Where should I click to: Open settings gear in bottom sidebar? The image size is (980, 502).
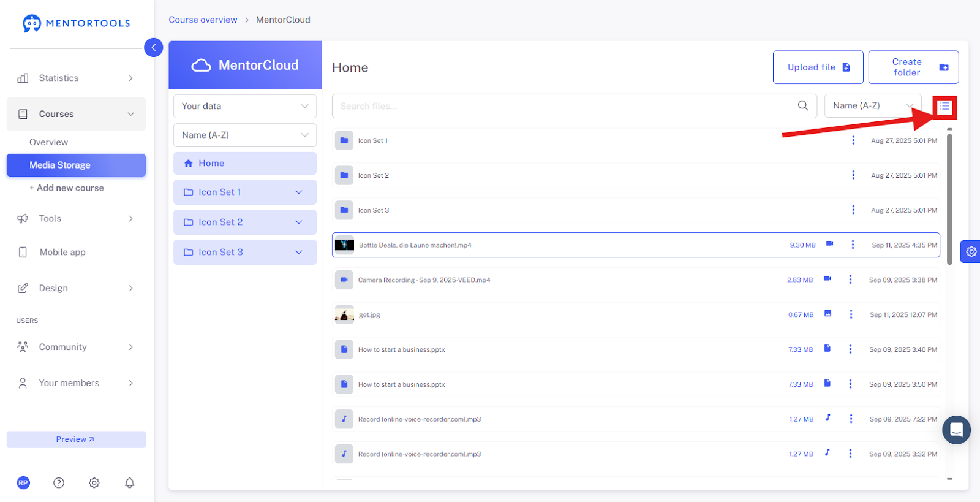tap(94, 483)
